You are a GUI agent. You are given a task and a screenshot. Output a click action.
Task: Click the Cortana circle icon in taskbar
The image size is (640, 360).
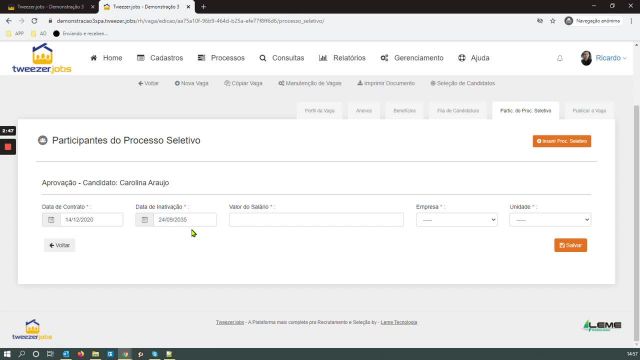pos(36,354)
